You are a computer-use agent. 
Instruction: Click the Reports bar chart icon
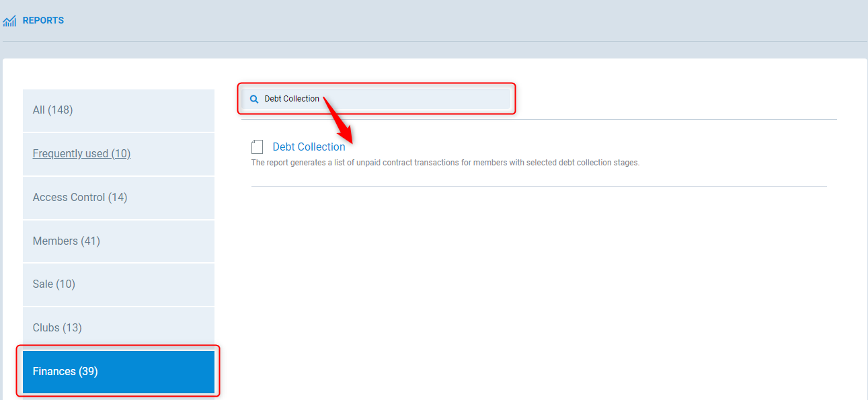(x=9, y=21)
